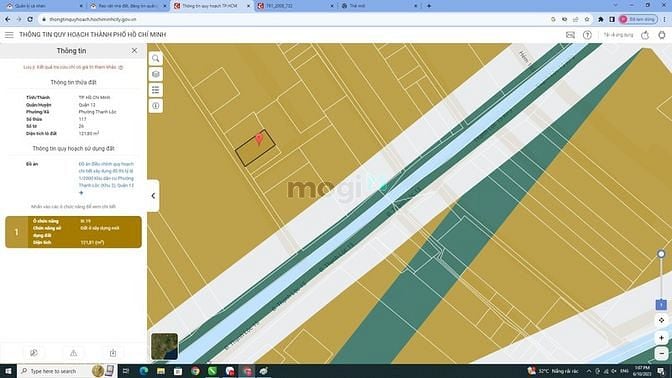Switch to the fourth browser tab

coord(295,6)
